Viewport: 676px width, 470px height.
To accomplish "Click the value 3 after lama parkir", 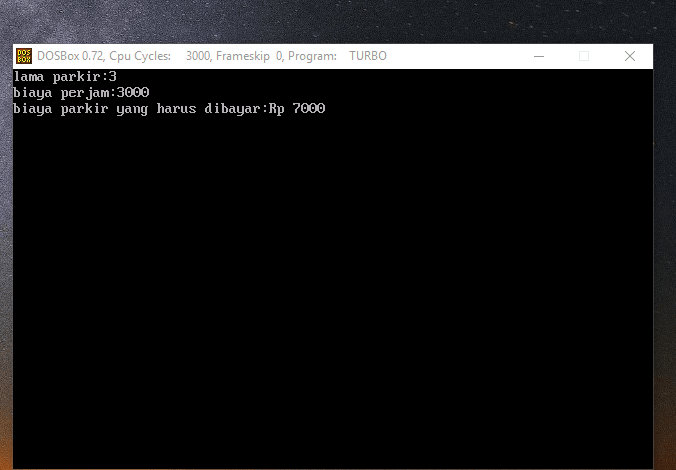I will pos(113,76).
